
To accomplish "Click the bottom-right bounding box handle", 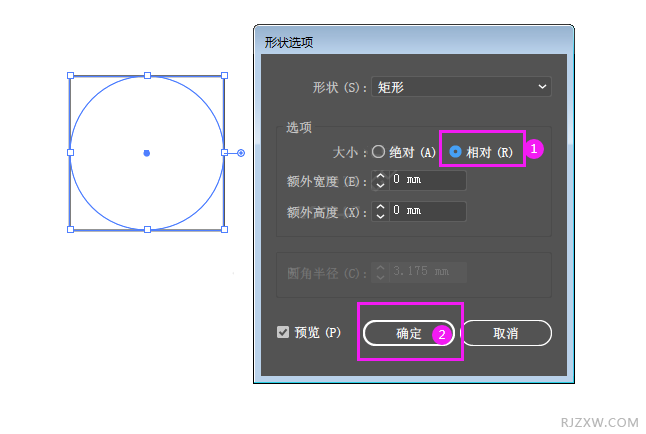I will 224,229.
